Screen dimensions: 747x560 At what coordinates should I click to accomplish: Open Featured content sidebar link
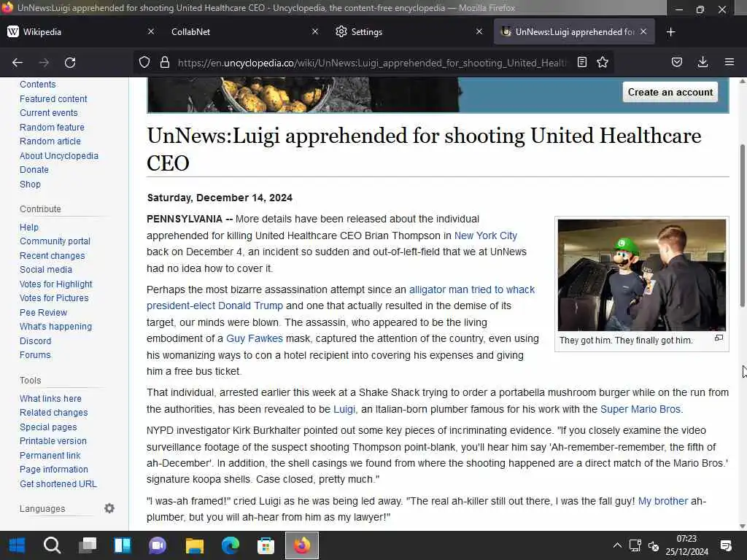53,99
